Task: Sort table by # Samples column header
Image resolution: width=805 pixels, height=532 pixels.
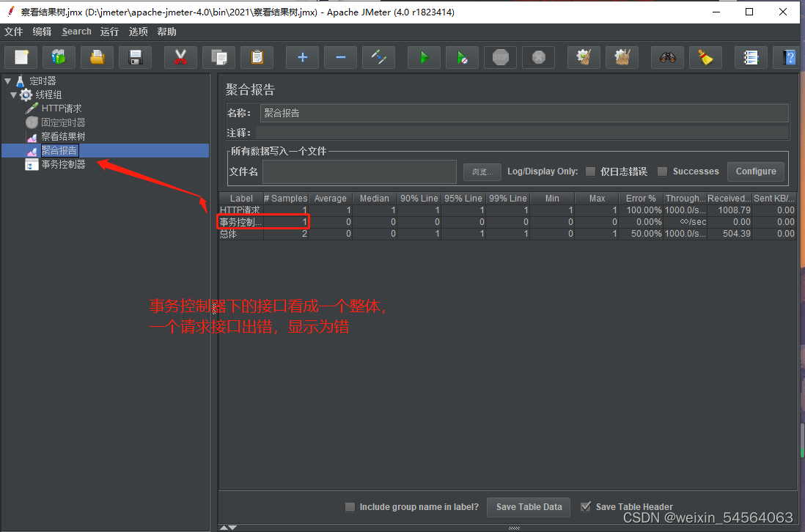Action: tap(285, 199)
